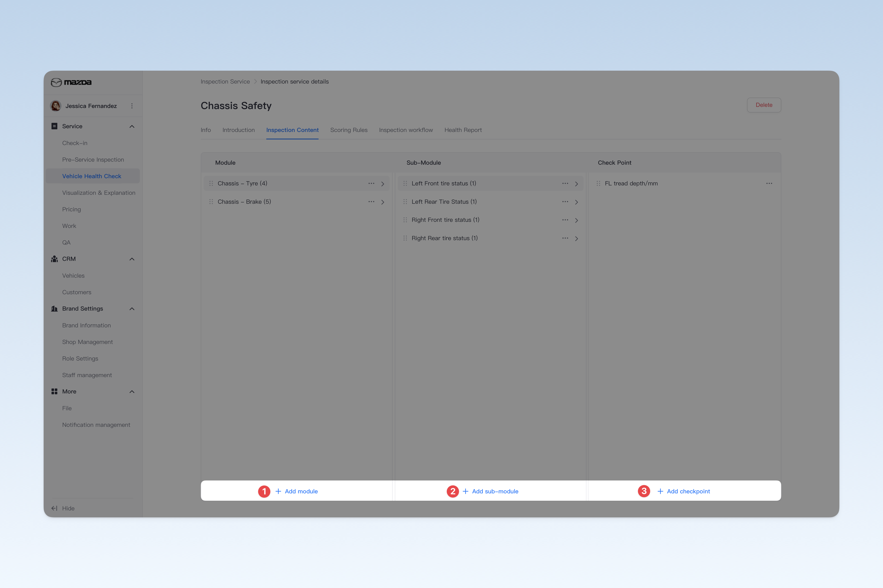
Task: Open options for Right Front tire status
Action: click(x=565, y=220)
